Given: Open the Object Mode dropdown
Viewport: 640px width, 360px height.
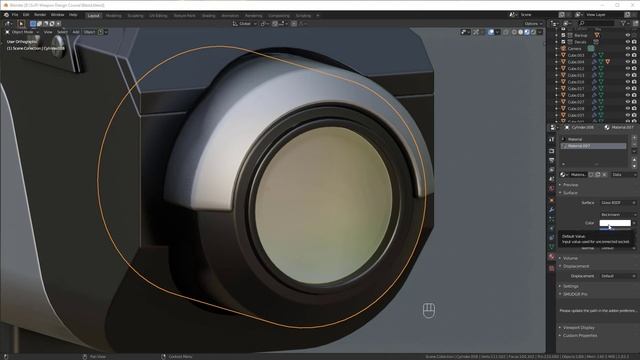Looking at the screenshot, I should [22, 32].
